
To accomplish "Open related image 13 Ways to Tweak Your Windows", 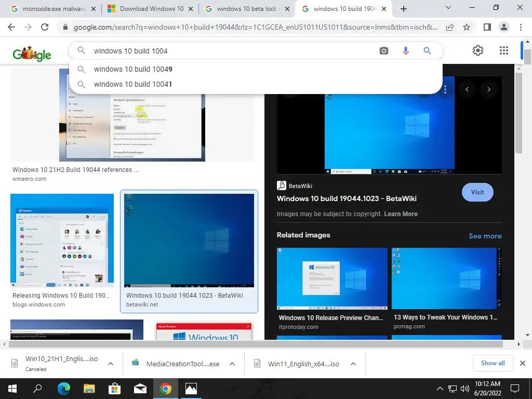I will pos(446,278).
